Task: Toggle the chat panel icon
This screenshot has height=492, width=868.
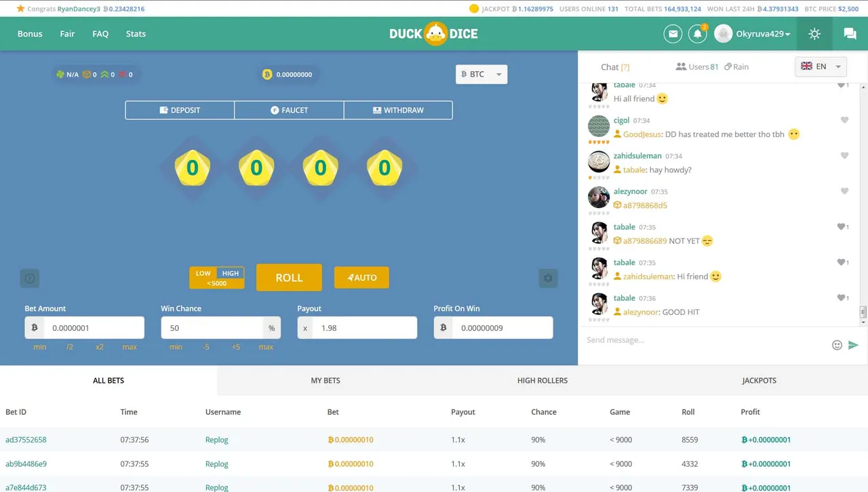Action: [x=850, y=34]
